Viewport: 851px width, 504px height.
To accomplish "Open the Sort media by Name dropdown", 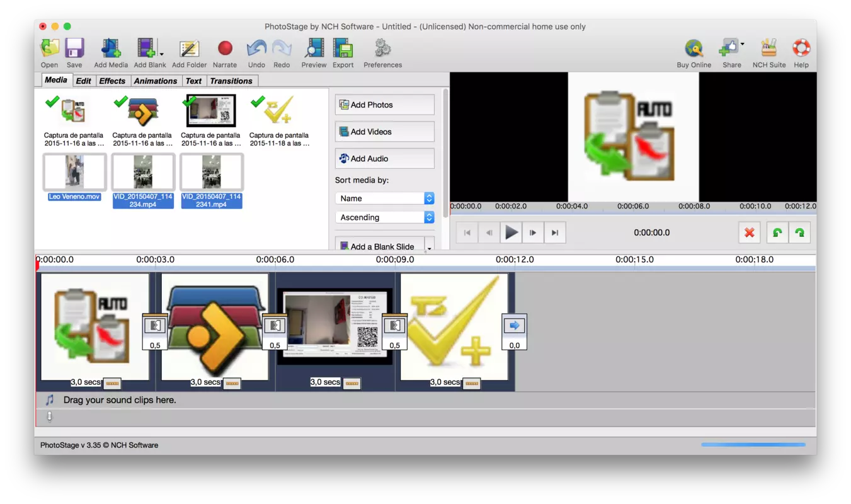I will pyautogui.click(x=385, y=198).
